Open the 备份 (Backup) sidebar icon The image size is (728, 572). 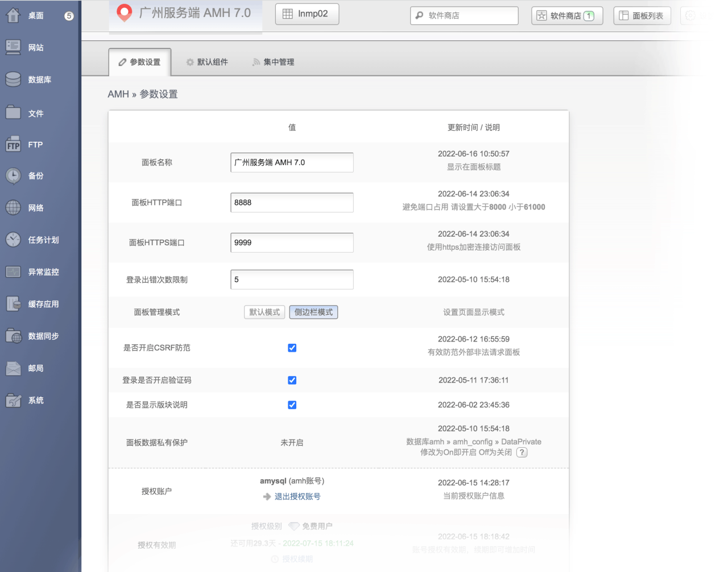tap(13, 176)
